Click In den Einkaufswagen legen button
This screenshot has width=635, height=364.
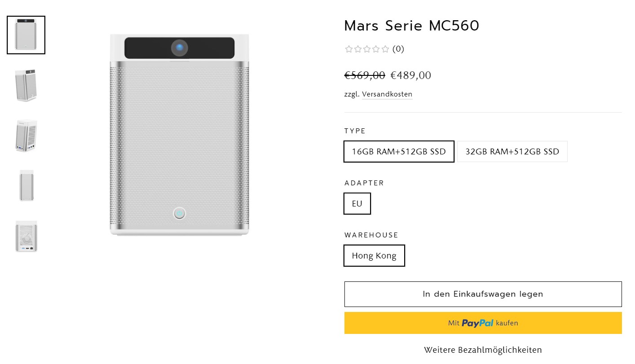tap(483, 294)
